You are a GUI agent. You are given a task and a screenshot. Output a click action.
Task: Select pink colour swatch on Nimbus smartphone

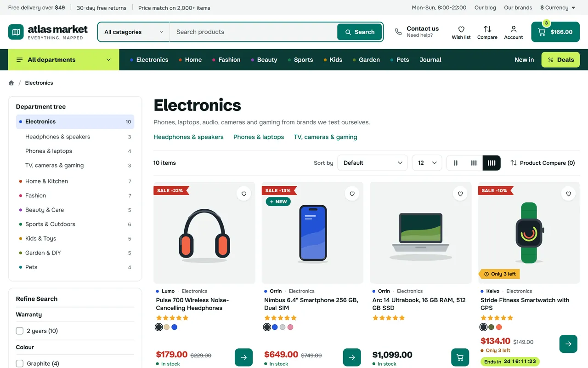[x=290, y=327]
